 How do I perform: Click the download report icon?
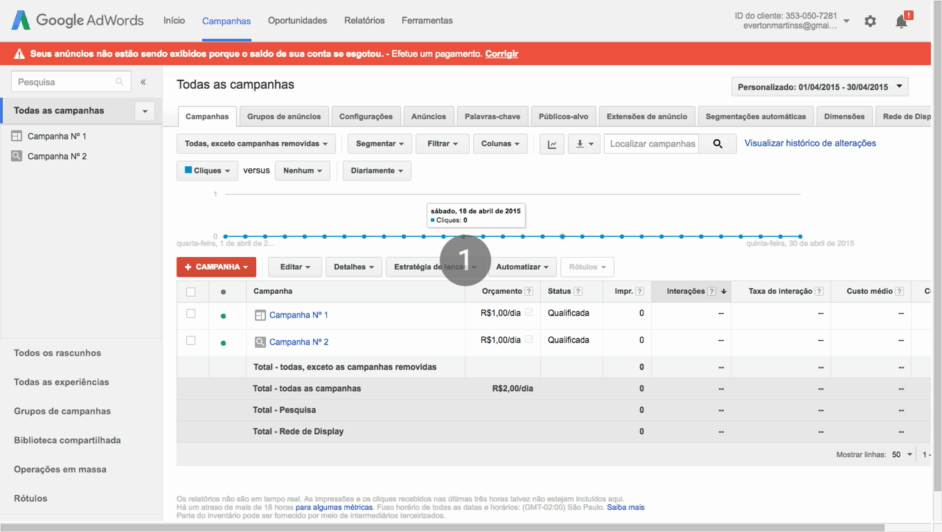coord(584,144)
